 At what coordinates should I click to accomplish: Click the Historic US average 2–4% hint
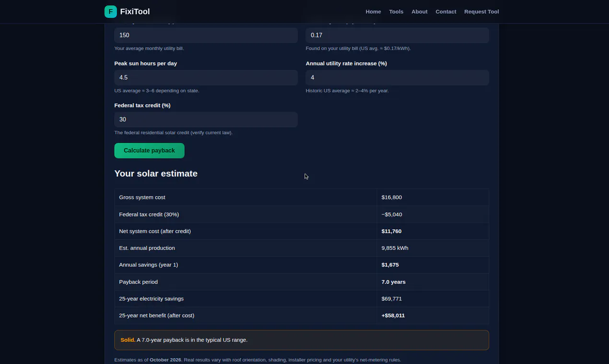pyautogui.click(x=347, y=91)
